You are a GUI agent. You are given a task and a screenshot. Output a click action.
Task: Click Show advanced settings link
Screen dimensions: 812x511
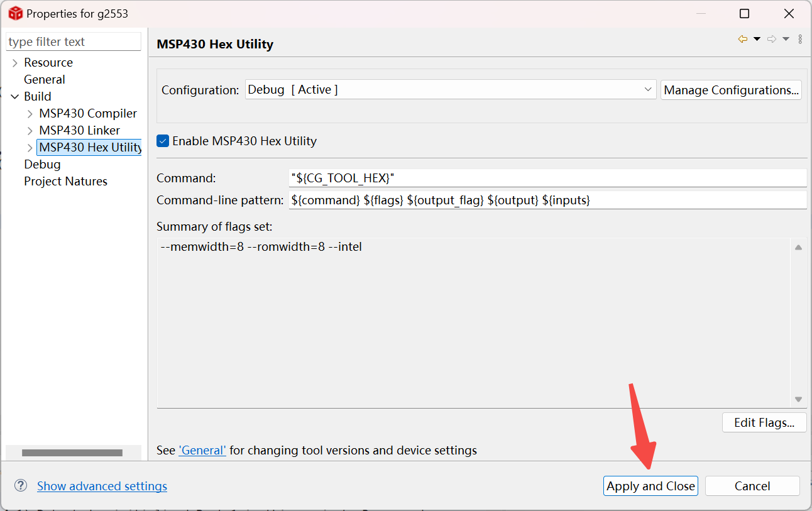(x=102, y=486)
